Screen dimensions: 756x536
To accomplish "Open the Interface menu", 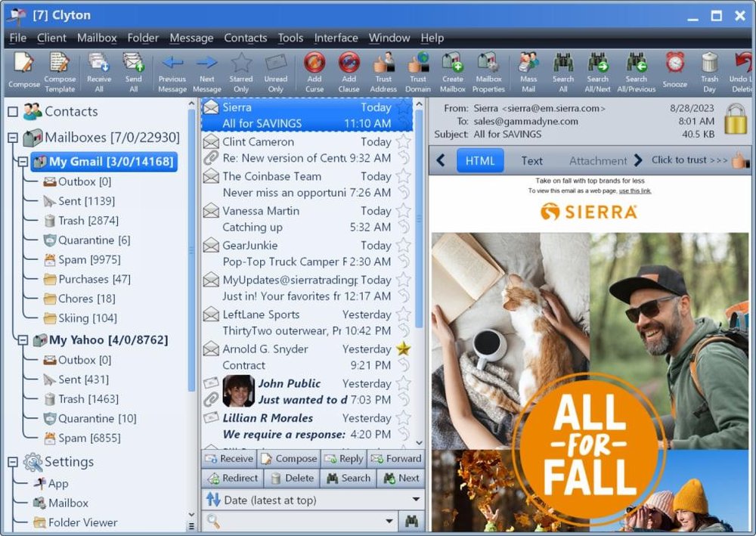I will point(336,38).
